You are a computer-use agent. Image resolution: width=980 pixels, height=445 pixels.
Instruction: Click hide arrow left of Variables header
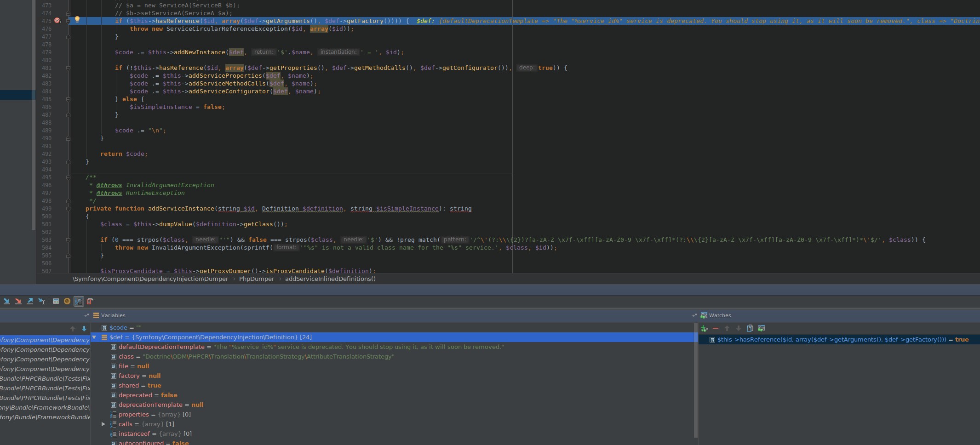[86, 315]
